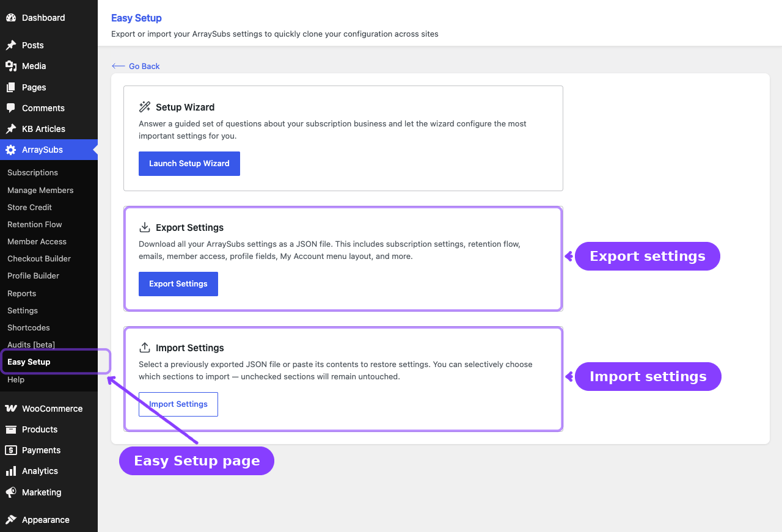Click the Media library icon

click(11, 66)
